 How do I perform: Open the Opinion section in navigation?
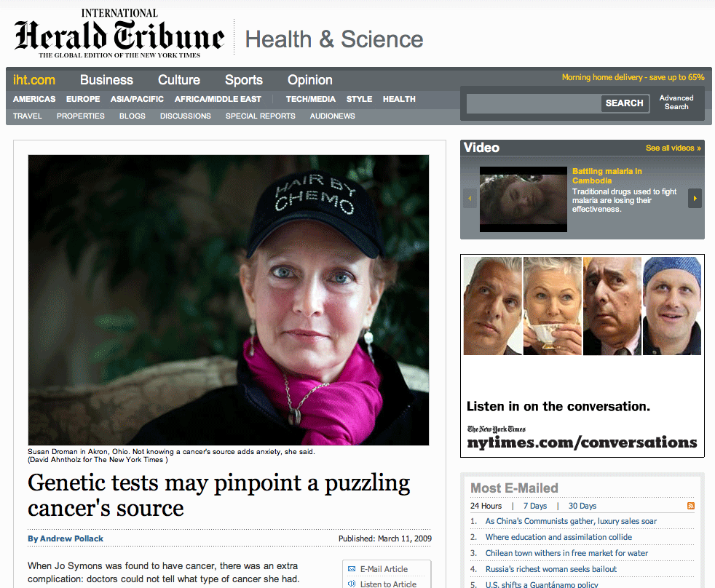(309, 80)
